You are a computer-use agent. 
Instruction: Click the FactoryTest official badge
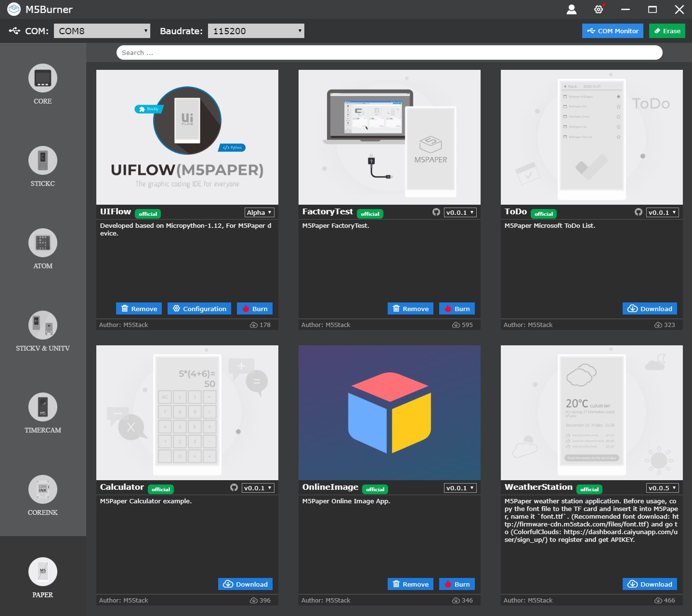(370, 214)
